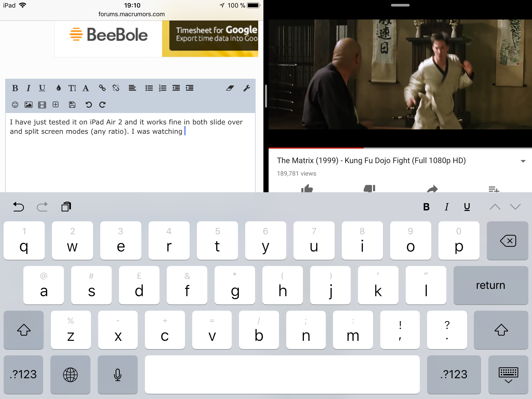Tap the Matrix video player frame
Screen dimensions: 532x399
(400, 75)
